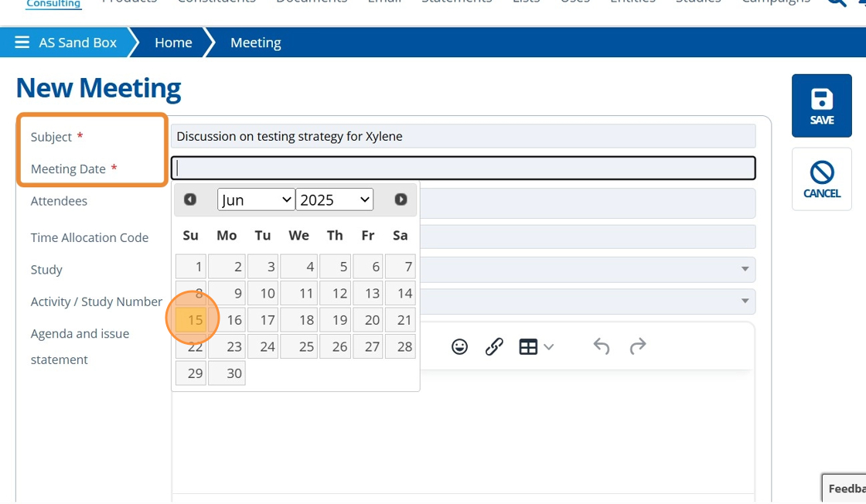
Task: Click into the Subject text field
Action: (462, 136)
